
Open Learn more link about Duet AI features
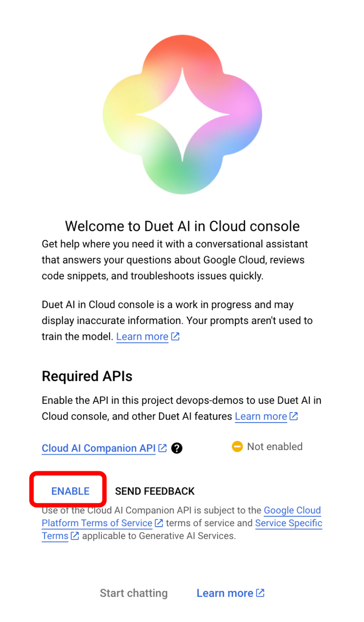pos(261,416)
